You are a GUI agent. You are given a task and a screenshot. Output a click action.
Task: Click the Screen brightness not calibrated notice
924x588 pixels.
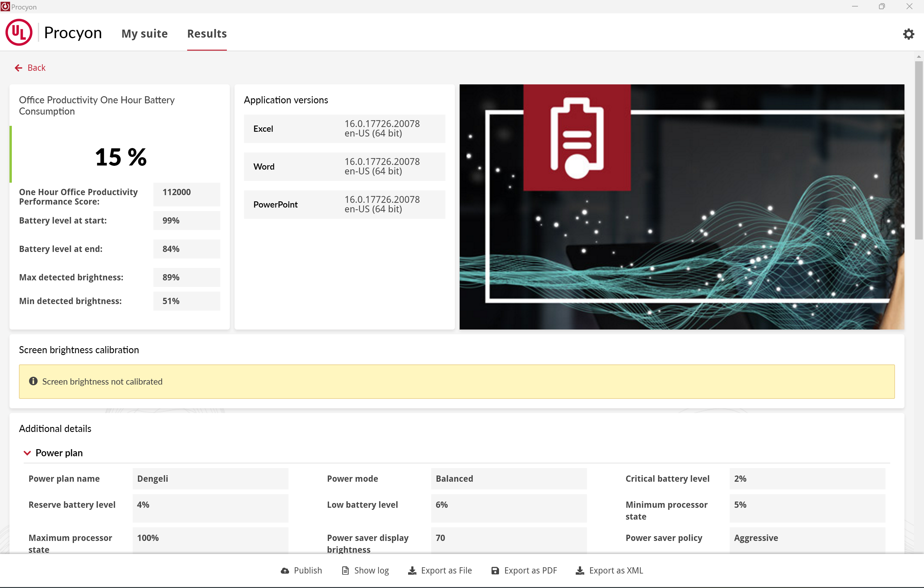[457, 382]
